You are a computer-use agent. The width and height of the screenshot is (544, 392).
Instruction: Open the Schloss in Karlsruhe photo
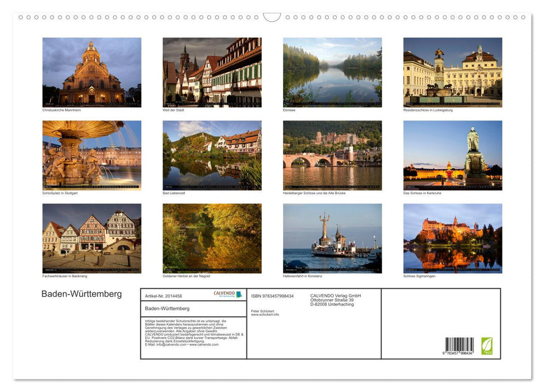point(453,155)
